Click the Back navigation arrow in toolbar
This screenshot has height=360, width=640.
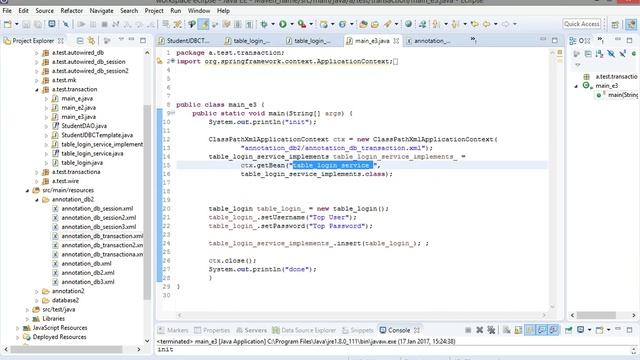point(487,24)
